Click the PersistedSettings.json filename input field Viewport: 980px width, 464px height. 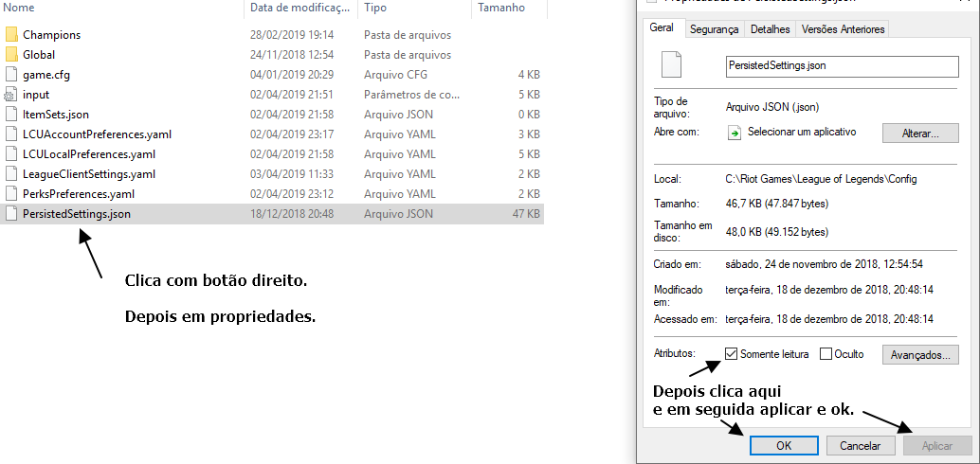[842, 66]
